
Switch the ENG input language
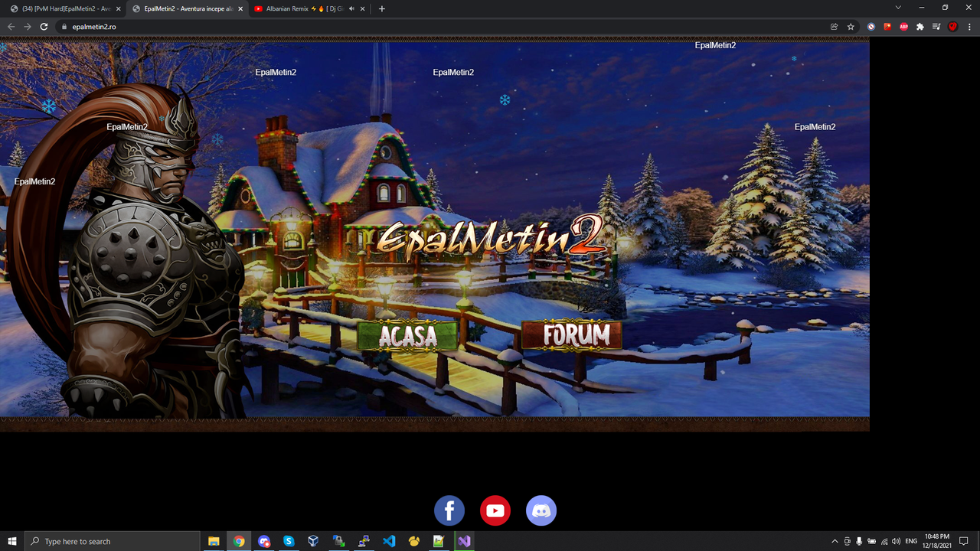pyautogui.click(x=911, y=541)
